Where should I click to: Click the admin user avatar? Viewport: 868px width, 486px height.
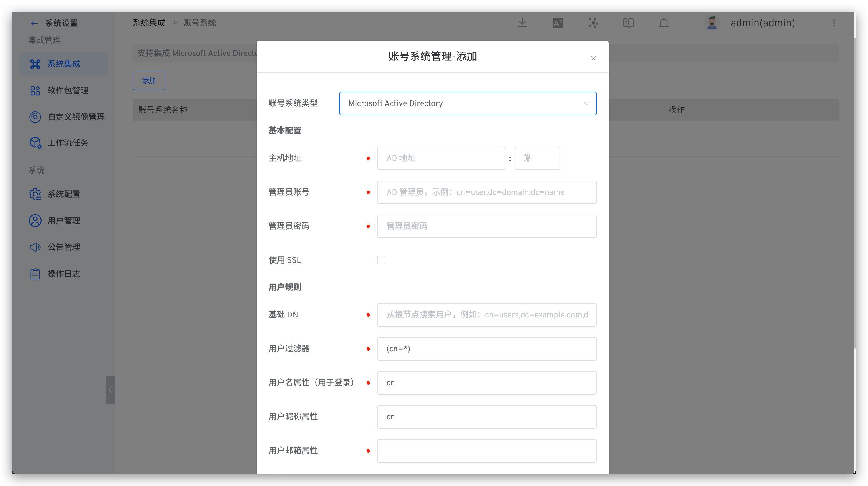coord(712,23)
